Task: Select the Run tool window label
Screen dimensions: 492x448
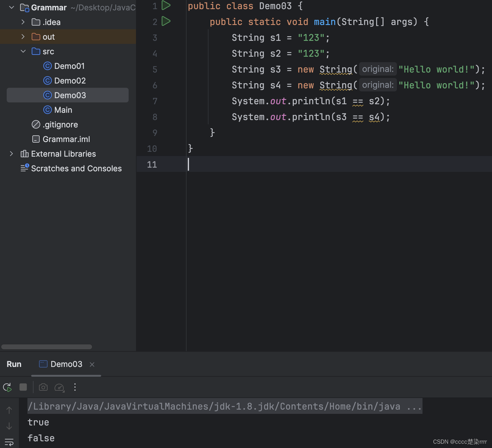Action: [x=14, y=364]
